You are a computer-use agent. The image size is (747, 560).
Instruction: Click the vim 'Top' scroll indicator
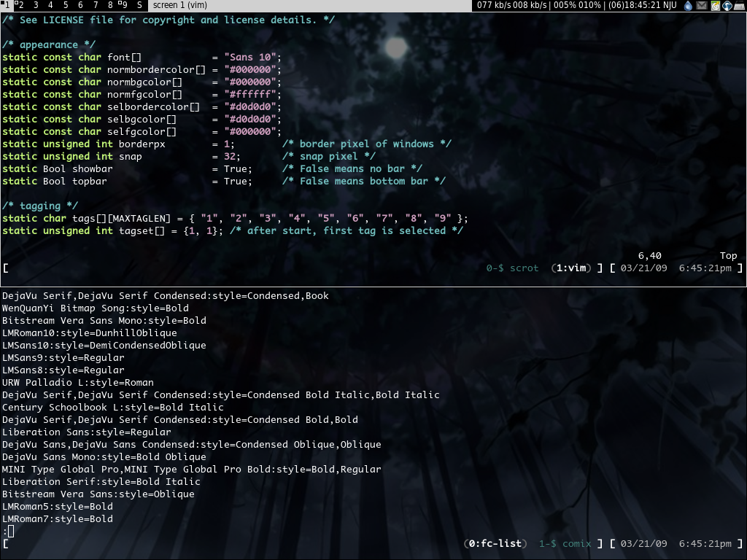point(729,256)
